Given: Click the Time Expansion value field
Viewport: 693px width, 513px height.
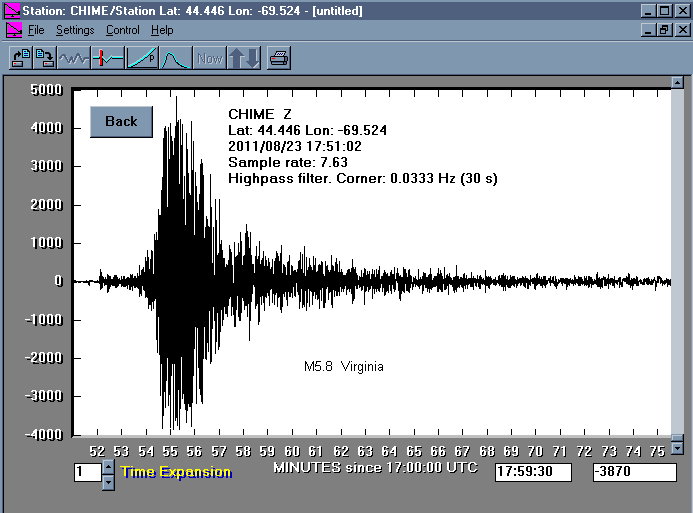Looking at the screenshot, I should coord(86,472).
